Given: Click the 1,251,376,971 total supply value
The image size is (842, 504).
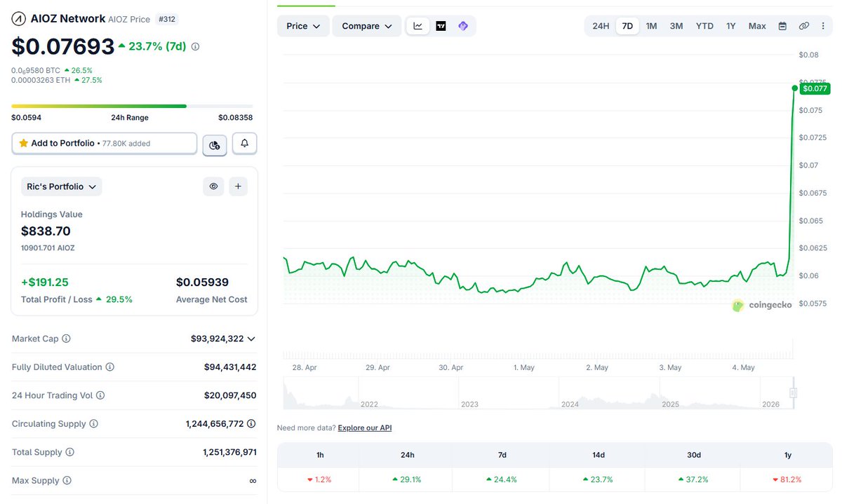Looking at the screenshot, I should coord(229,452).
